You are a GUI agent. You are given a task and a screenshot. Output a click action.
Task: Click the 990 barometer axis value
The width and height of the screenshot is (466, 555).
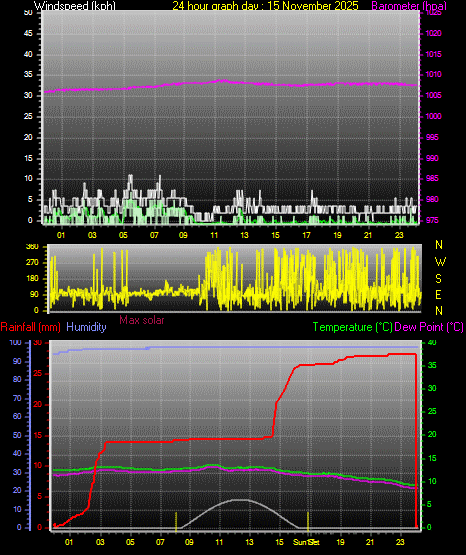tap(432, 158)
